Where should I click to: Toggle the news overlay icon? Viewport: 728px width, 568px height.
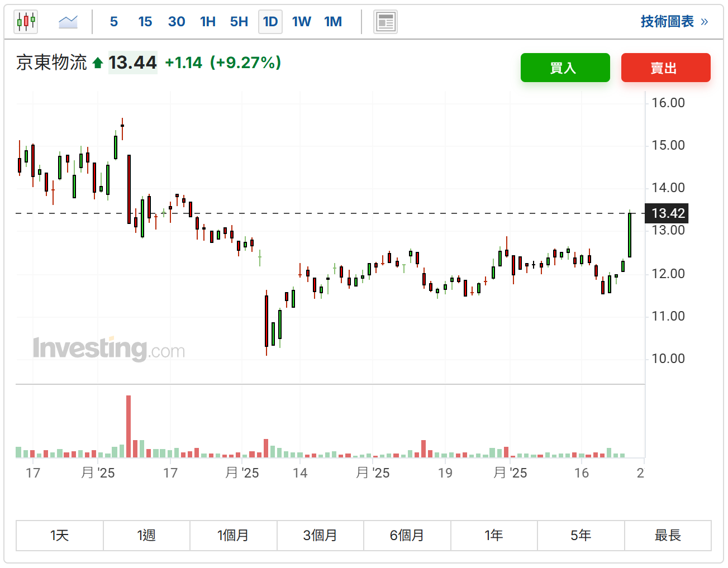click(386, 22)
